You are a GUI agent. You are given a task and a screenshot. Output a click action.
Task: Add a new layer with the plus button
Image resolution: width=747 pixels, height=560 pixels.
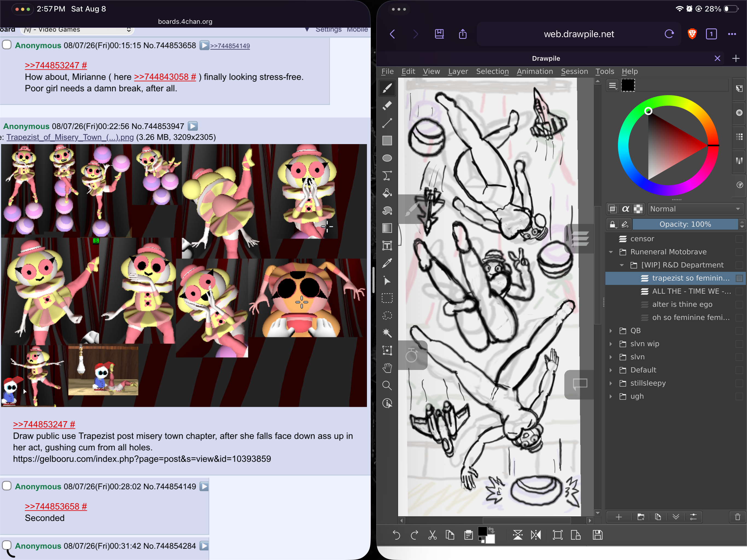point(619,517)
